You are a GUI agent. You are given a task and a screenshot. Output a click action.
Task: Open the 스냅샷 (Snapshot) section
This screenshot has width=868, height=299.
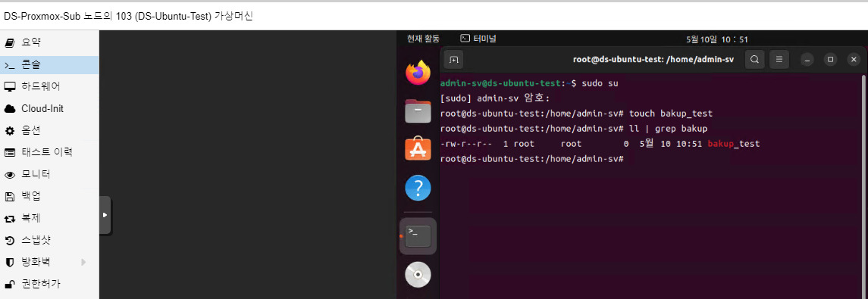click(49, 241)
